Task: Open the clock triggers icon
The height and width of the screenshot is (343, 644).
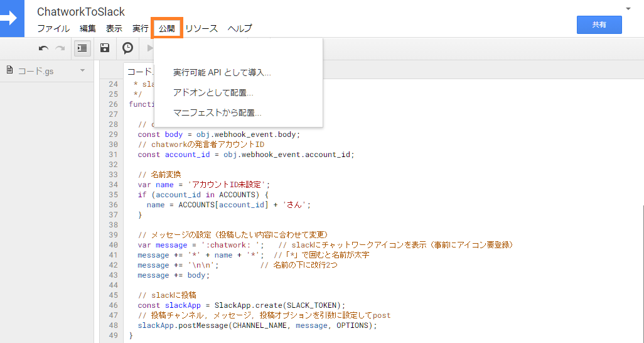Action: tap(127, 48)
